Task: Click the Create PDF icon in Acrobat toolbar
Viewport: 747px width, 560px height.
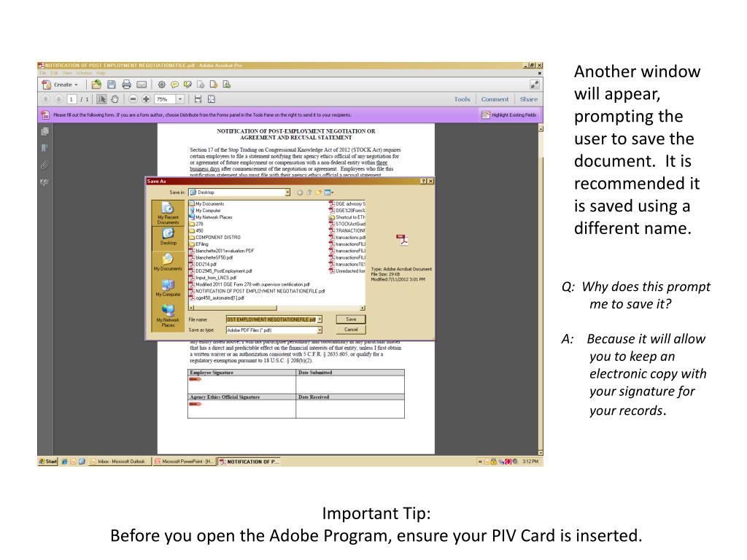Action: [x=46, y=85]
